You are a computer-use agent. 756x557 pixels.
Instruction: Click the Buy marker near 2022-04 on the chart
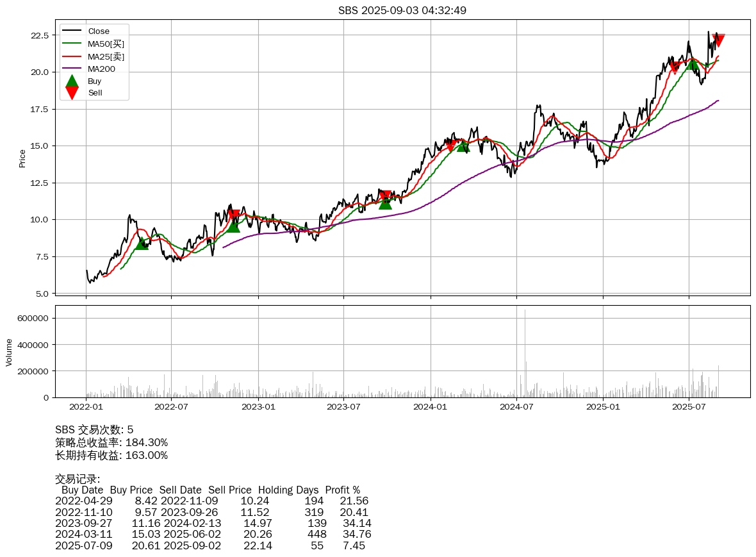pyautogui.click(x=142, y=243)
